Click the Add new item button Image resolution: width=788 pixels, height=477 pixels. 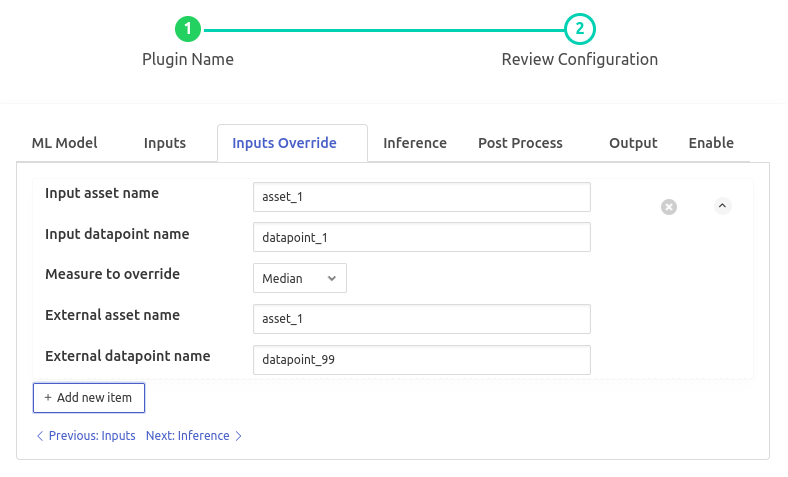89,397
